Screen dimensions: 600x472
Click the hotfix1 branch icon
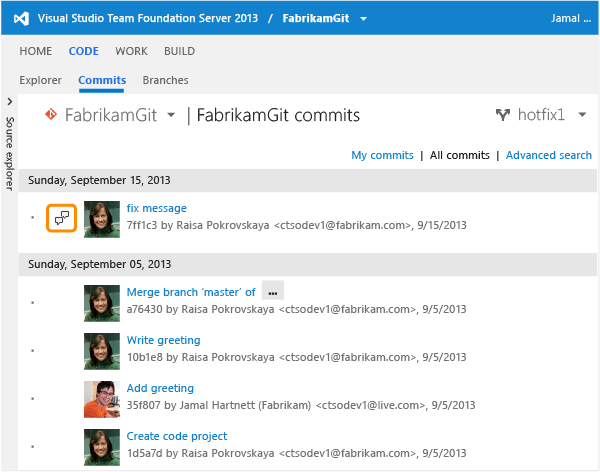(503, 114)
